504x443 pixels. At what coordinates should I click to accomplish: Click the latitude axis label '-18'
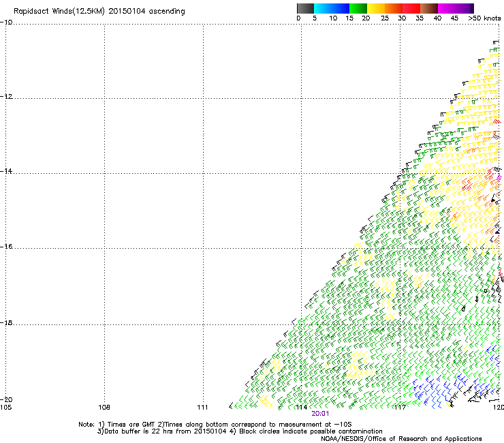click(x=6, y=322)
